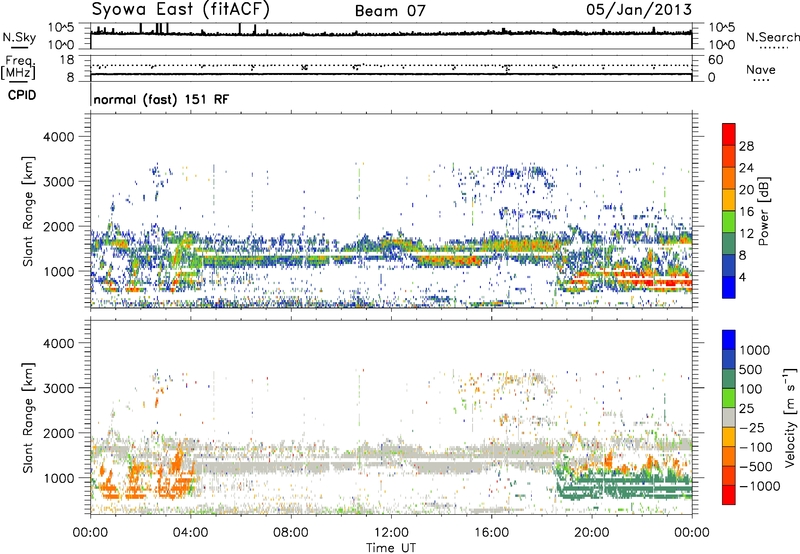Image resolution: width=800 pixels, height=554 pixels.
Task: Click the '-500' label on velocity colorbar
Action: (756, 466)
